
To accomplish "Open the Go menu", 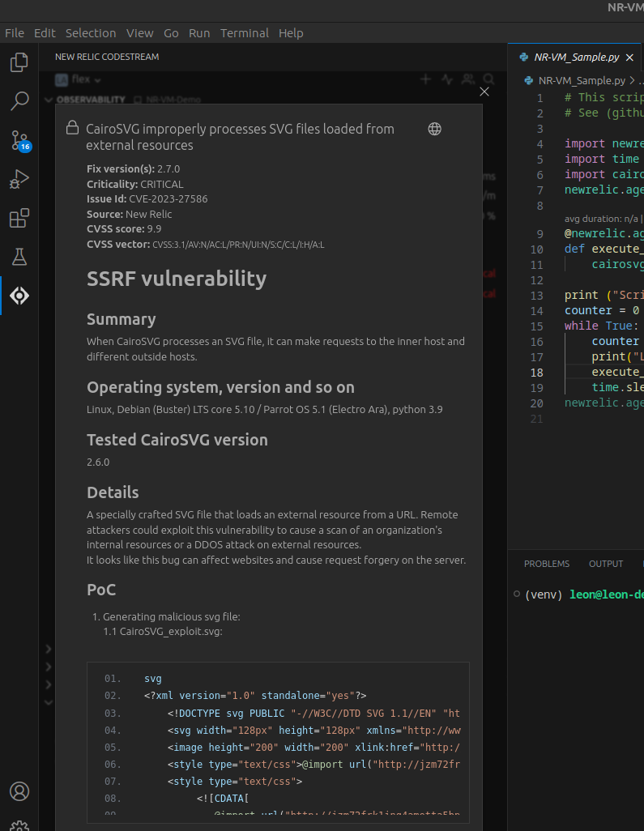I will (x=171, y=33).
